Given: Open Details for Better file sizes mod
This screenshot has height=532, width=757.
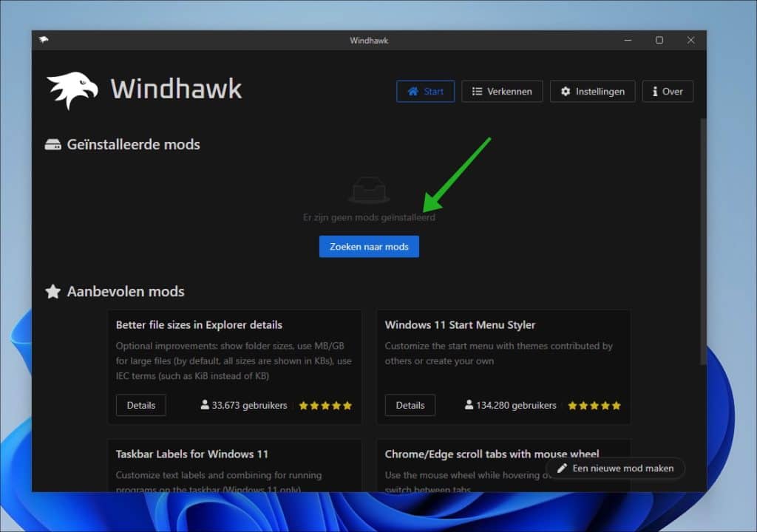Looking at the screenshot, I should (141, 405).
